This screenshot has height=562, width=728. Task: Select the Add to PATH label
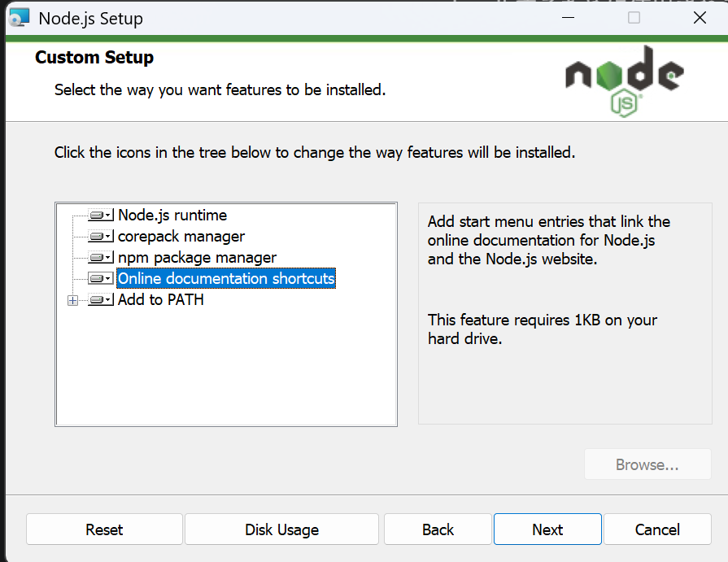pos(161,300)
